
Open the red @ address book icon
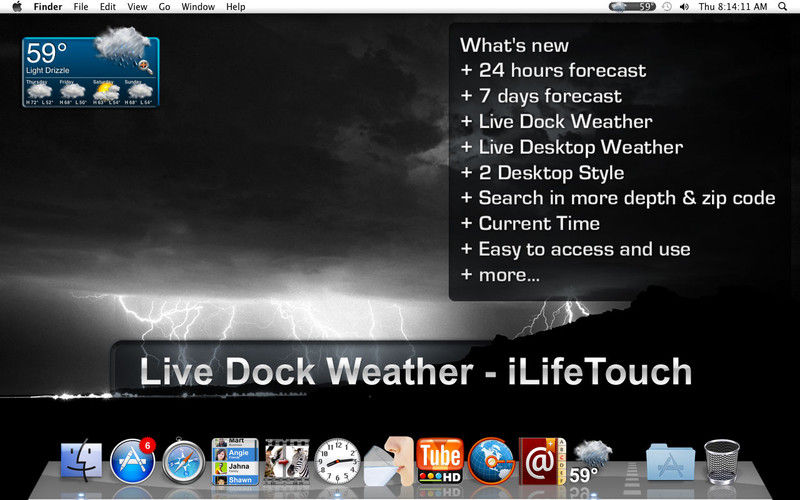pyautogui.click(x=542, y=461)
